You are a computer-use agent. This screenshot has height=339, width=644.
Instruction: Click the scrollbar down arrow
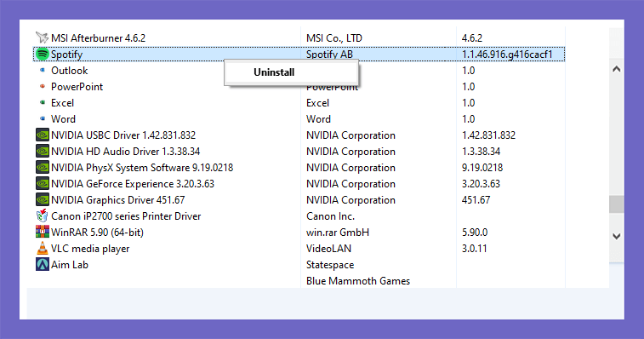(x=616, y=236)
